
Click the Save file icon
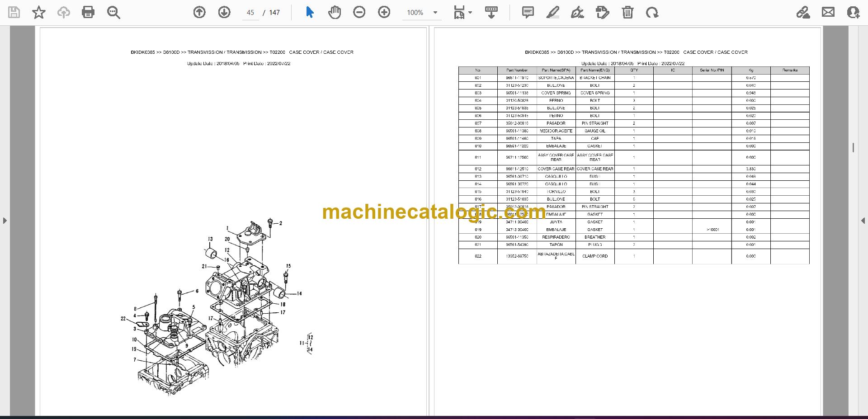(x=14, y=12)
